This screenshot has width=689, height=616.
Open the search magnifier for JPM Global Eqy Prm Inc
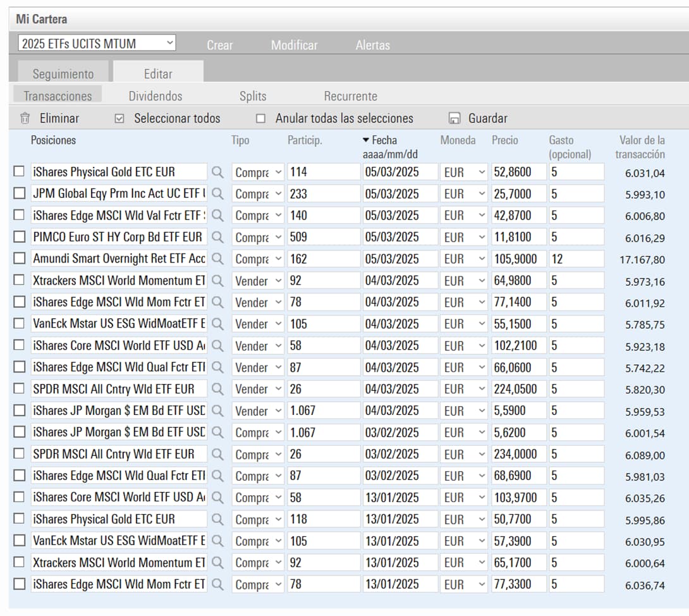[217, 194]
